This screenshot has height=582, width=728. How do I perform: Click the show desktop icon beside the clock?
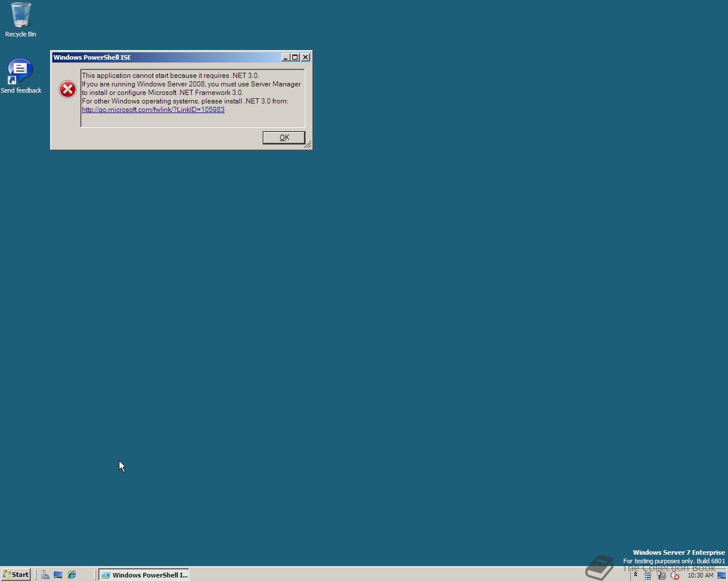tap(722, 576)
